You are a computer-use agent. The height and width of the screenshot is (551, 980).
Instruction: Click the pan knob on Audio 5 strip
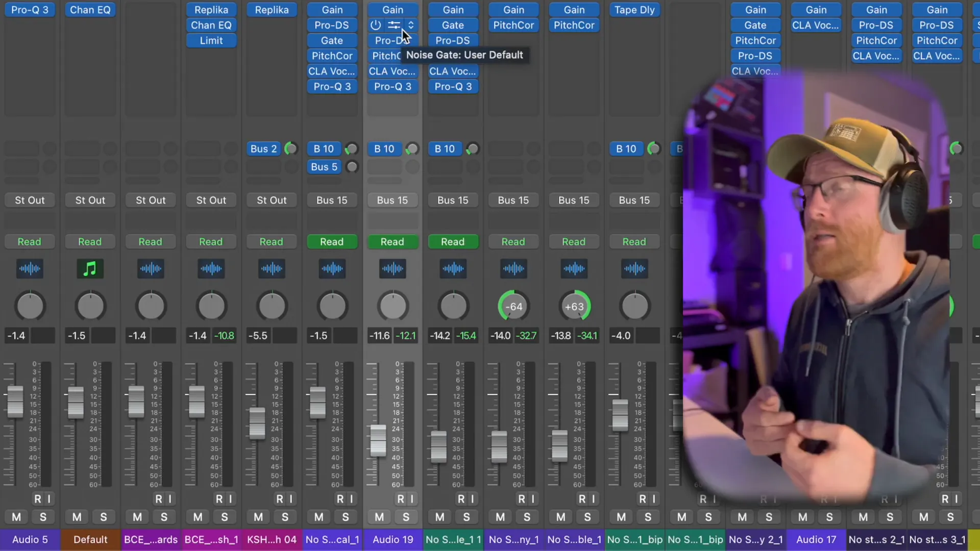30,307
